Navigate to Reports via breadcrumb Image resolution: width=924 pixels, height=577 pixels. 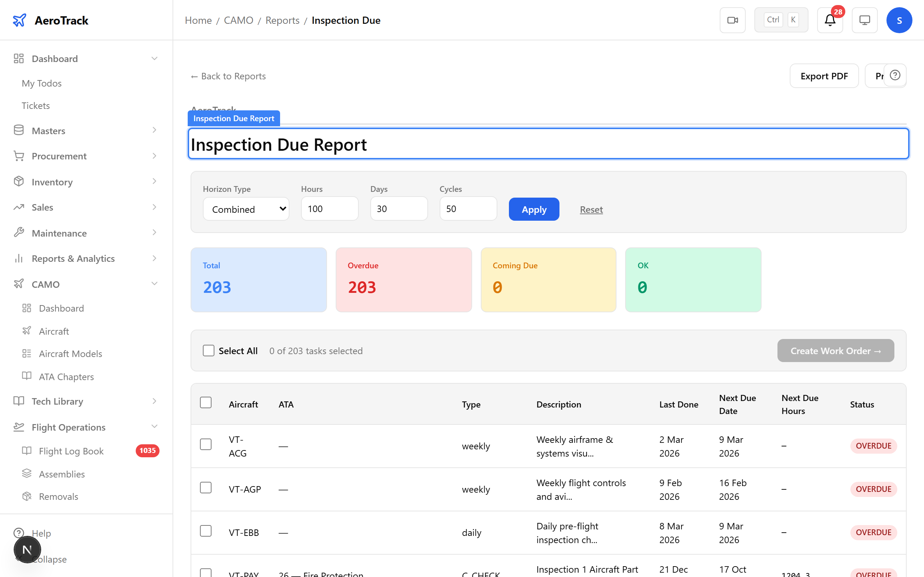click(x=282, y=20)
